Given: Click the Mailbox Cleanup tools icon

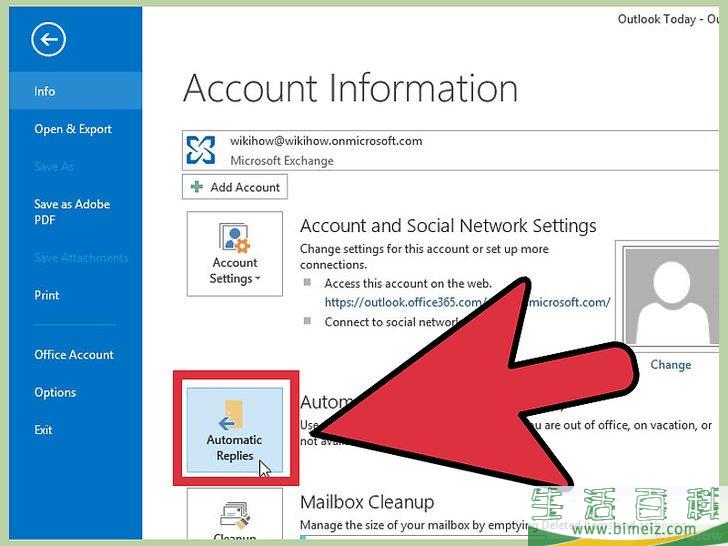Looking at the screenshot, I should click(x=234, y=515).
